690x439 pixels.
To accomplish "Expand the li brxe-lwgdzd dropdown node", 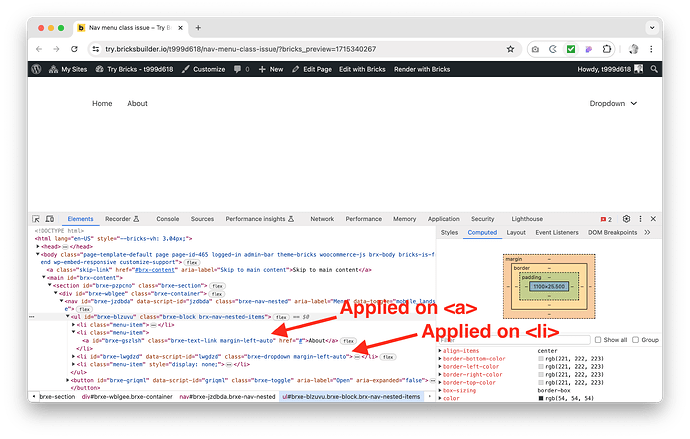I will (73, 357).
